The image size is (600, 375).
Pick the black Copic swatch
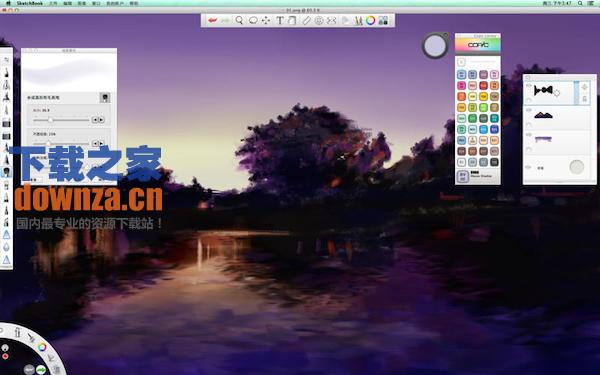pyautogui.click(x=494, y=162)
